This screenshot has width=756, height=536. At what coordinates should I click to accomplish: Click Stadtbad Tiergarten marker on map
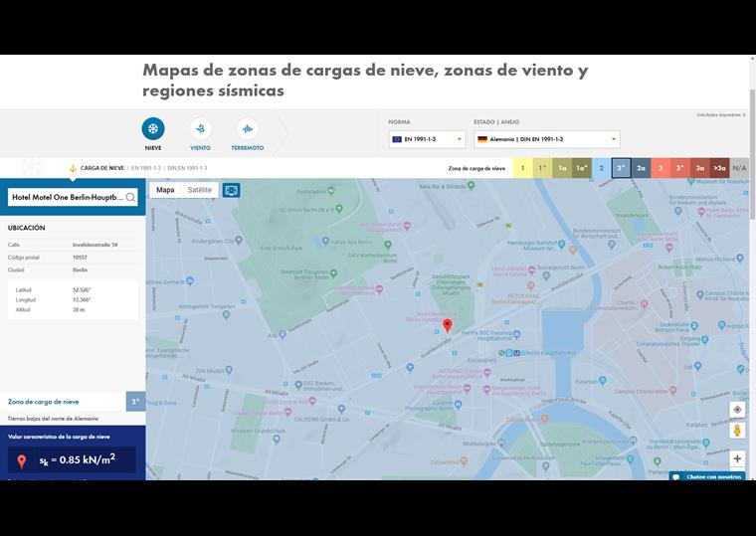(333, 272)
